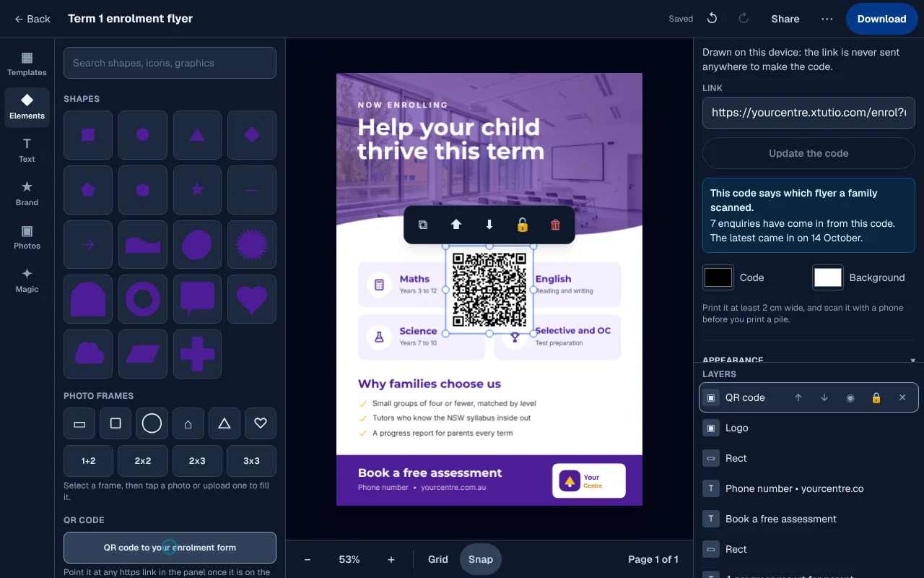924x578 pixels.
Task: Open the more options ellipsis menu
Action: point(827,19)
